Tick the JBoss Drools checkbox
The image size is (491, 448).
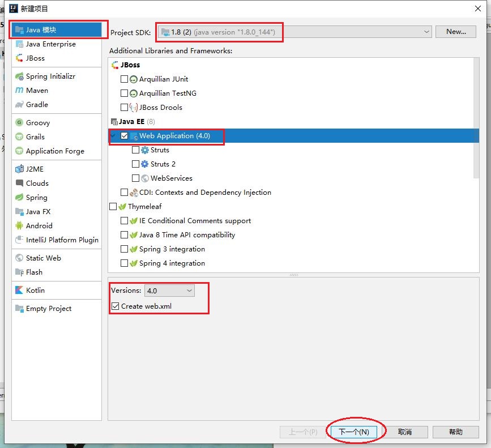125,108
